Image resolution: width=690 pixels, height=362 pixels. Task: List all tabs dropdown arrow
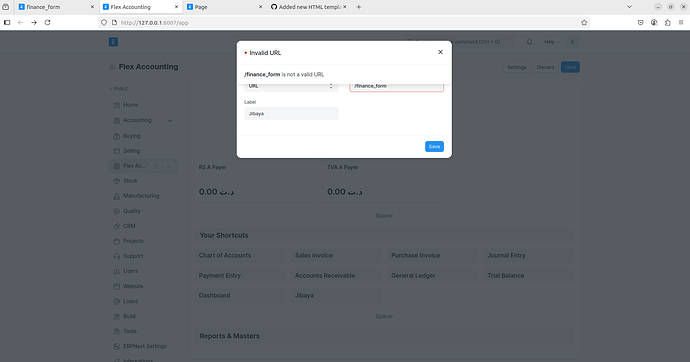629,7
